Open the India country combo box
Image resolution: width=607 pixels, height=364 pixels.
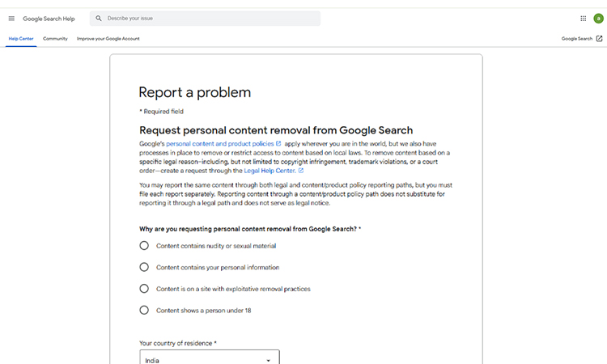pyautogui.click(x=202, y=359)
